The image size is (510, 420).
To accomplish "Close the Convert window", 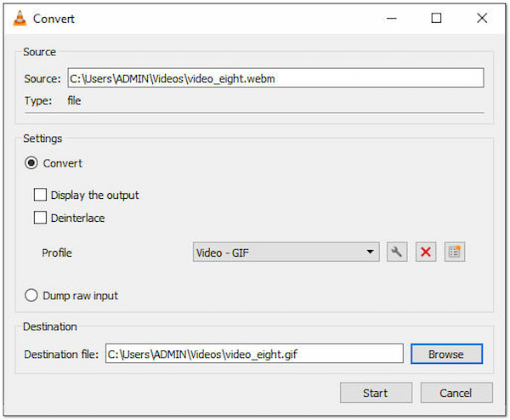I will tap(482, 18).
